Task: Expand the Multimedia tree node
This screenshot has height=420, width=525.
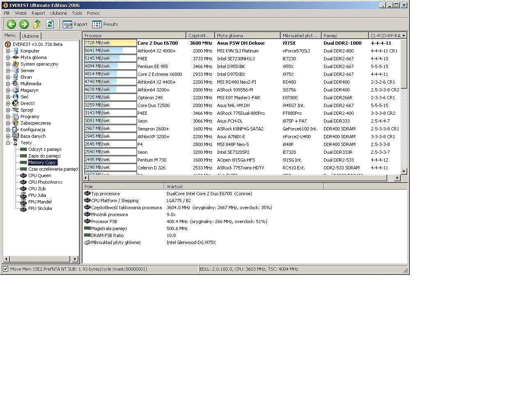Action: 8,84
